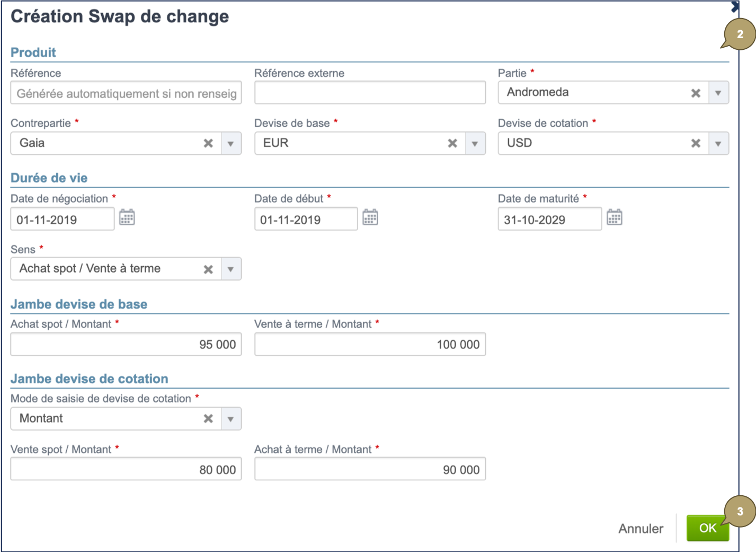
Task: Clear the Partie value Andromeda
Action: click(696, 92)
